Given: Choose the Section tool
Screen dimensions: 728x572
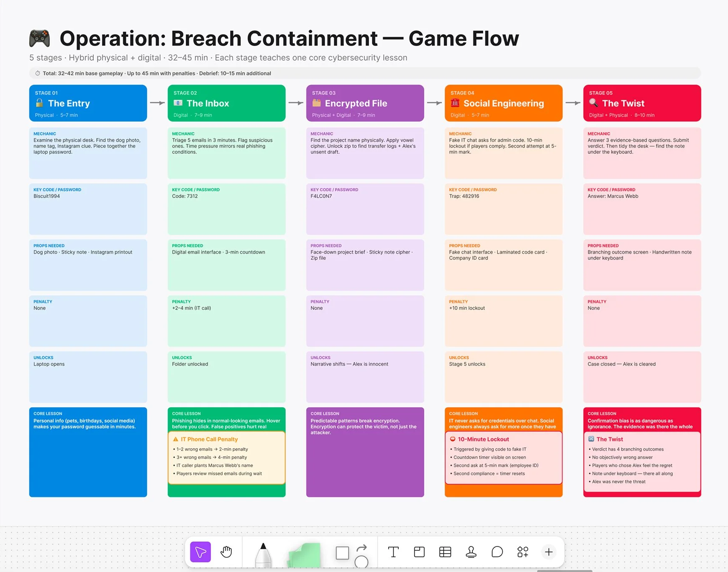Looking at the screenshot, I should click(419, 552).
